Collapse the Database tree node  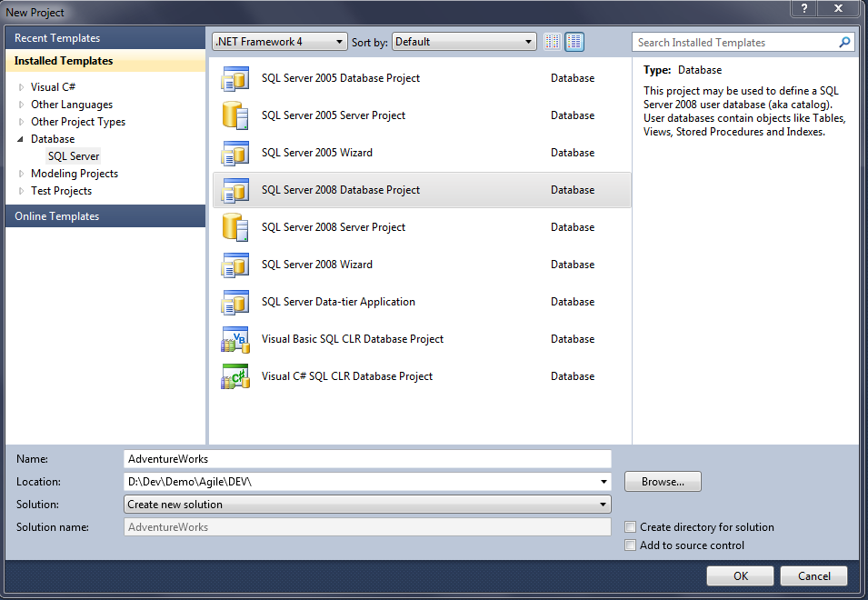coord(21,139)
